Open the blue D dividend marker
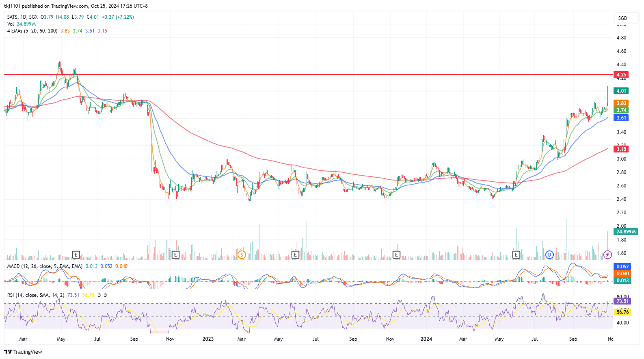This screenshot has width=644, height=359. tap(549, 255)
